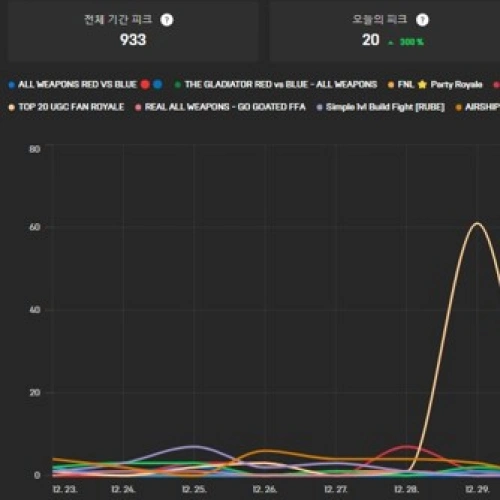
Task: Toggle FNL Party Royale legend series
Action: (435, 84)
